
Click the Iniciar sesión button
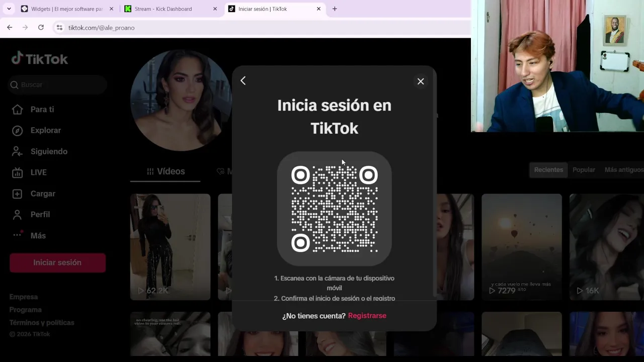pos(57,262)
